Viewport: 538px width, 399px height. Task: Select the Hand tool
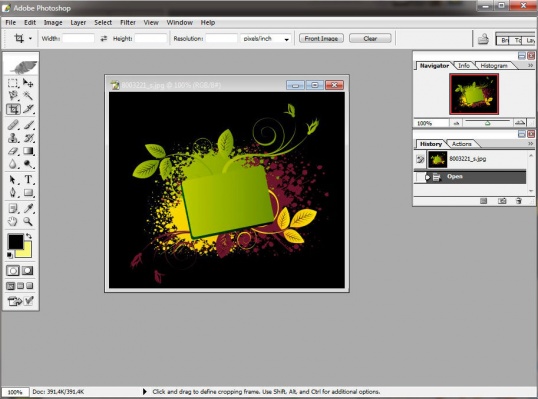[13, 222]
